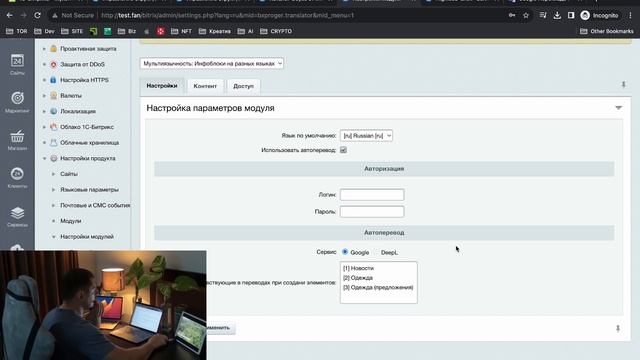Select DeepL translation service radio
The image size is (640, 360).
[376, 252]
